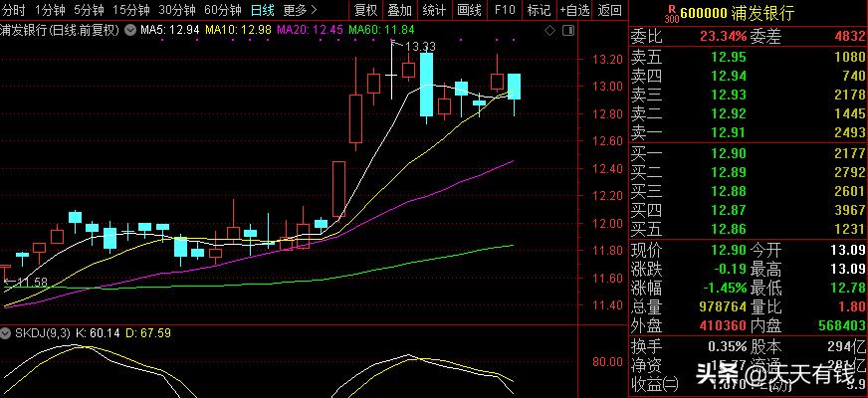Select the 日线 daily chart tab

coord(263,9)
